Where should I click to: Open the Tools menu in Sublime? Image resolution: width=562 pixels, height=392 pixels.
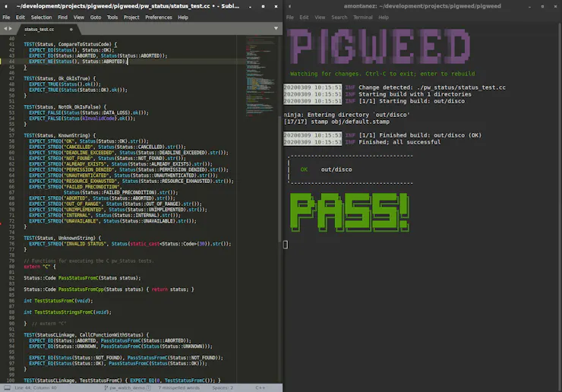tap(112, 17)
